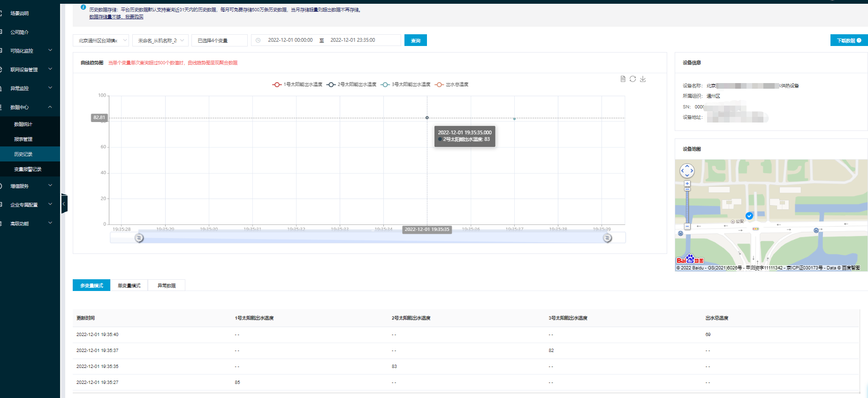Toggle 出水总温度 legend series

point(451,84)
